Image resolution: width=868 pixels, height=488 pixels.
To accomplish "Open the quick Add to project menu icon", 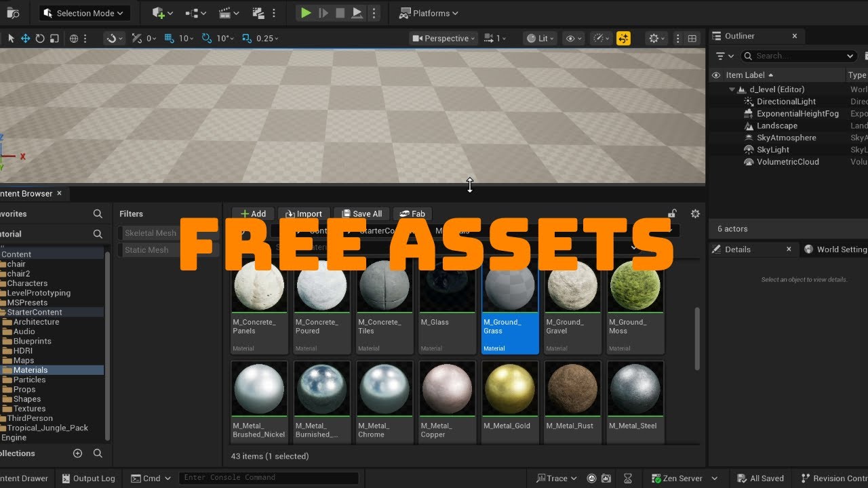I will click(x=162, y=13).
